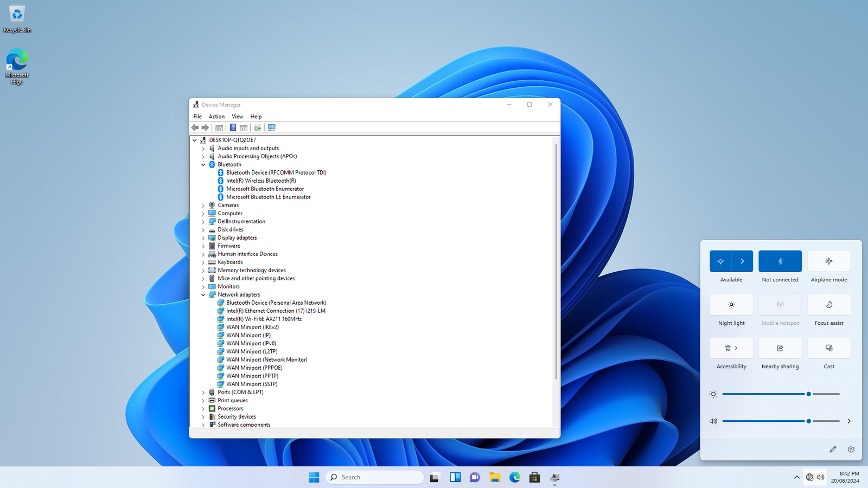This screenshot has height=488, width=868.
Task: Open the File menu
Action: point(197,117)
